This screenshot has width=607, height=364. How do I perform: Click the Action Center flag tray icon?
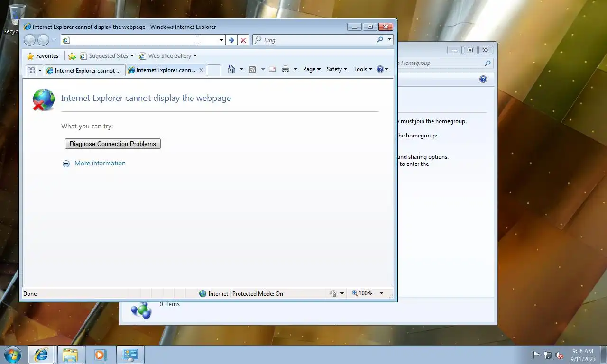click(x=536, y=355)
